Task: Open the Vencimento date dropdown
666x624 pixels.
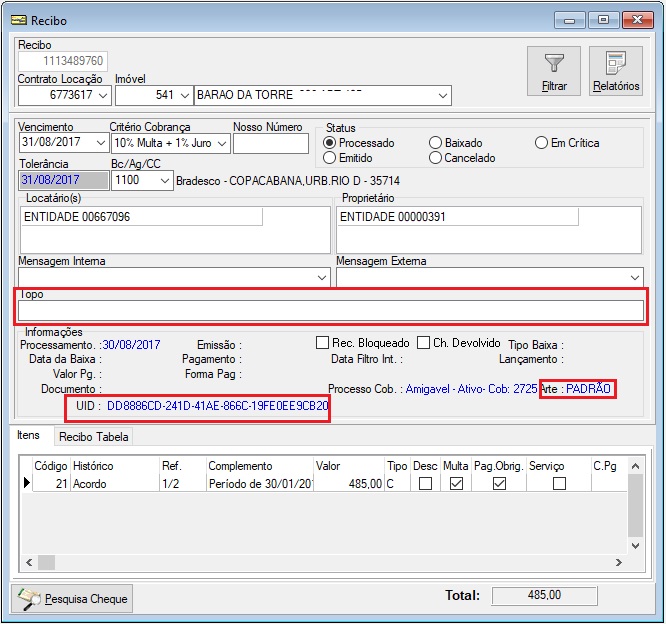Action: click(100, 143)
